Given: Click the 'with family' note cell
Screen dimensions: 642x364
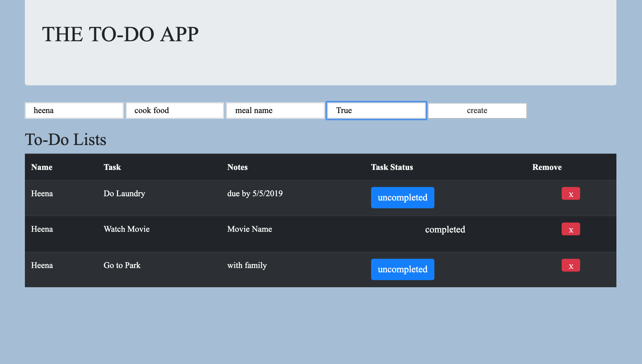Looking at the screenshot, I should point(247,266).
